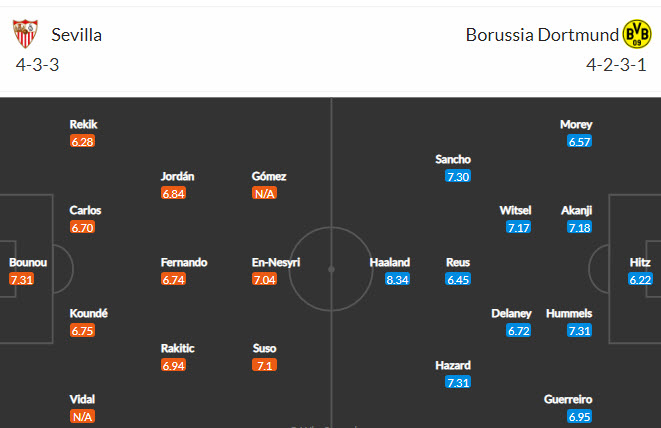The height and width of the screenshot is (428, 661).
Task: Open the Sevilla team name link
Action: 77,35
